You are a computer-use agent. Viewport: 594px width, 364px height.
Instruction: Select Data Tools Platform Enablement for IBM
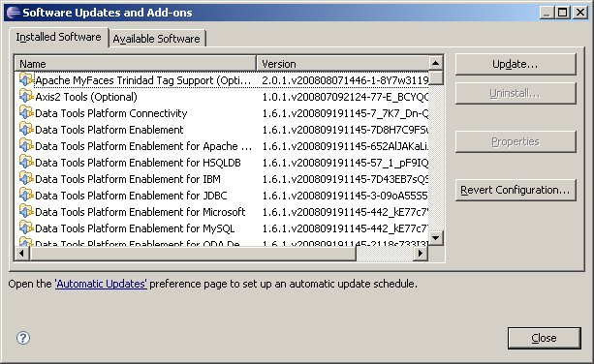tap(222, 179)
